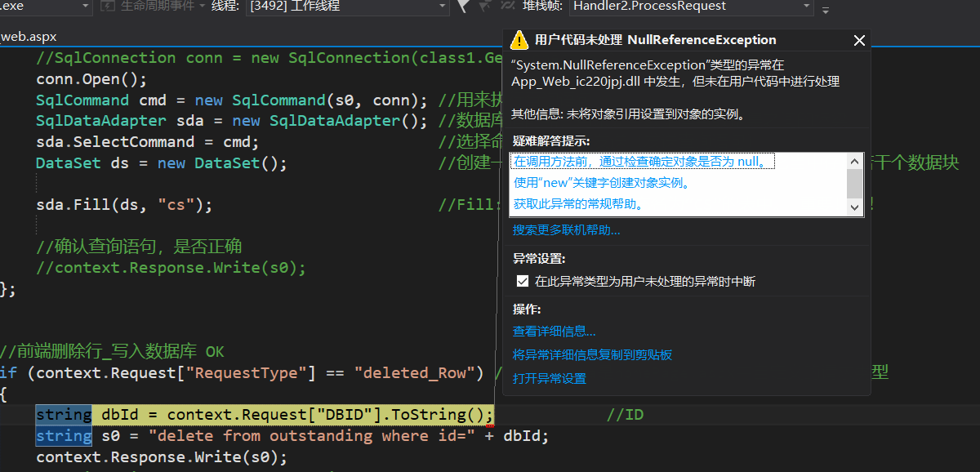Click tip 在调用方法前，通过检查确定对象是否为 null
The height and width of the screenshot is (472, 980).
pos(641,161)
